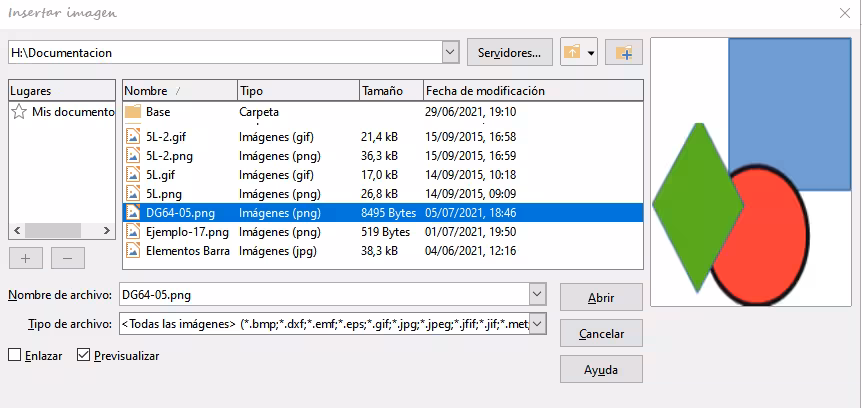The image size is (862, 408).
Task: Click the 5L-2.gif image file icon
Action: pos(133,137)
